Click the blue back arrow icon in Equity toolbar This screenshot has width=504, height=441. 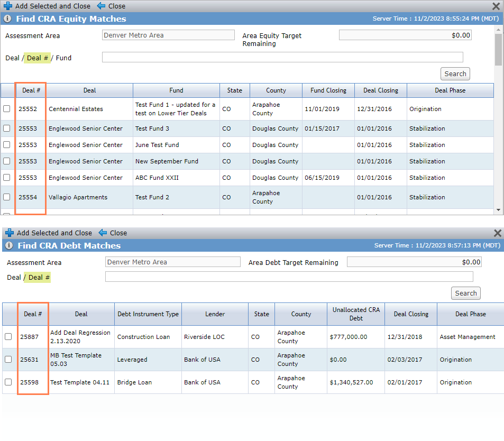[101, 6]
